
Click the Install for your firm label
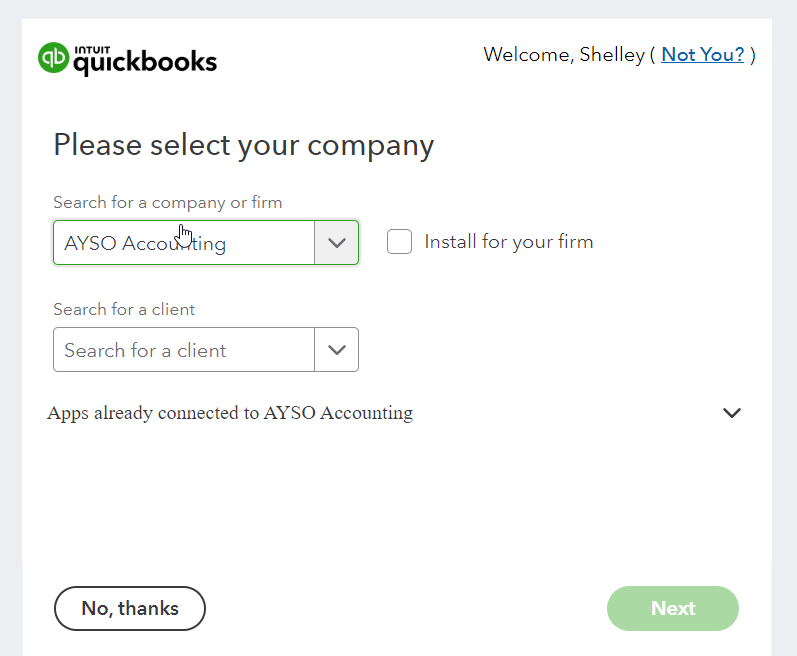[508, 242]
